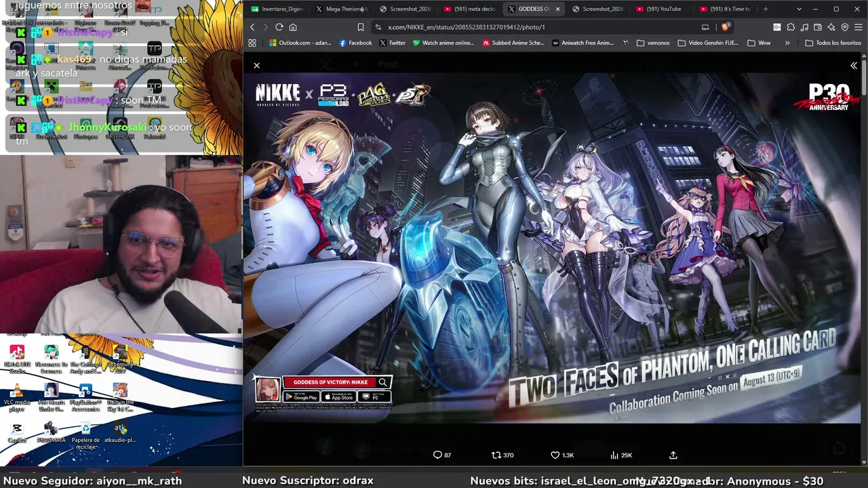Open the browser home page

click(293, 27)
